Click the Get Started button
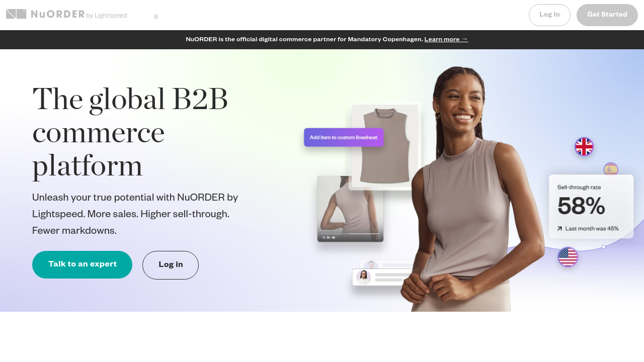Image resolution: width=644 pixels, height=362 pixels. point(607,15)
